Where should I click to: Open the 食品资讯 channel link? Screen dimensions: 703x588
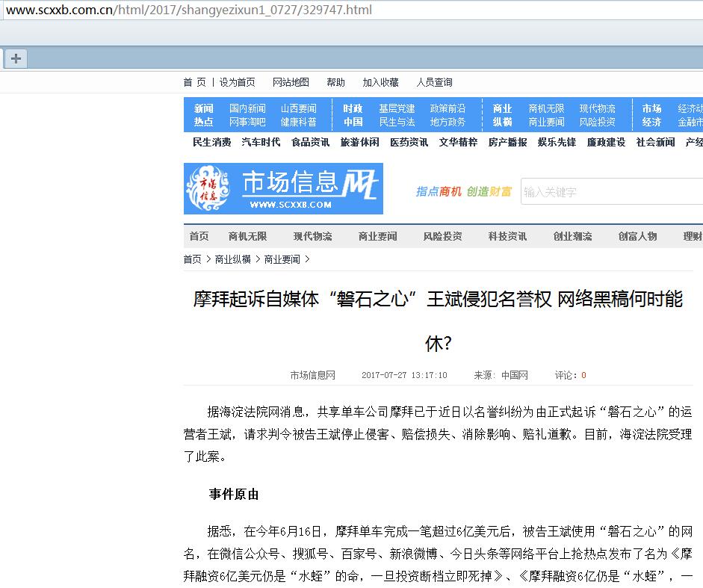click(x=310, y=142)
